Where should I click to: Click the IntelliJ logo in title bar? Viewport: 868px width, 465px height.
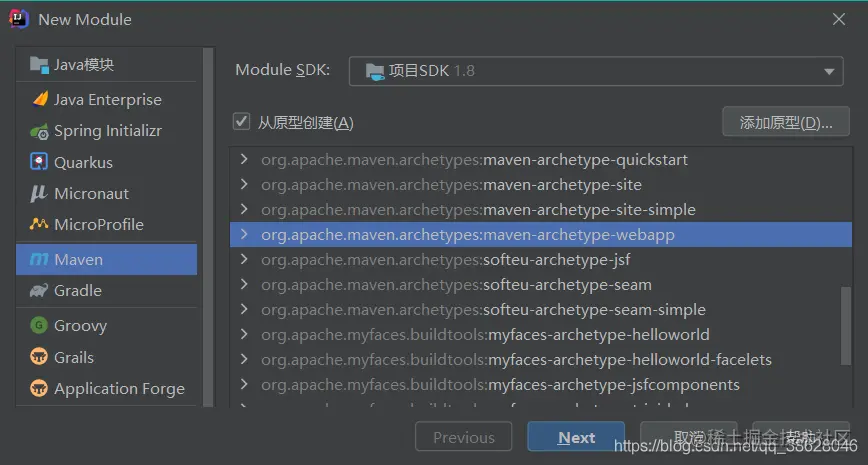[19, 19]
